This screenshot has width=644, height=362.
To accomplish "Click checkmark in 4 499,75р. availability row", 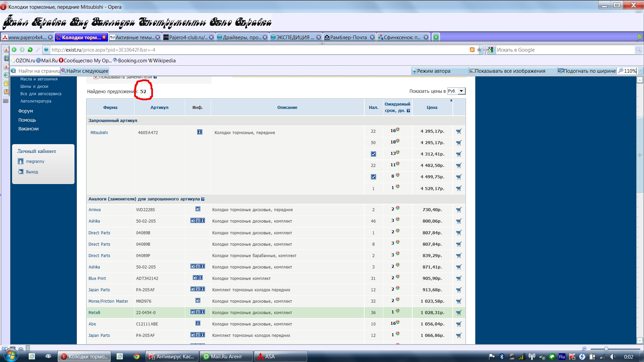I will click(x=373, y=177).
